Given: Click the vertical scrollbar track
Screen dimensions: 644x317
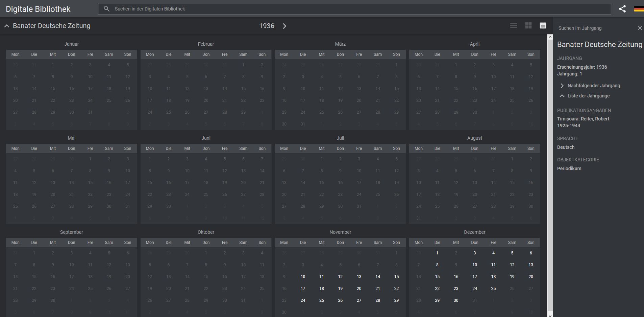Looking at the screenshot, I should tap(550, 176).
